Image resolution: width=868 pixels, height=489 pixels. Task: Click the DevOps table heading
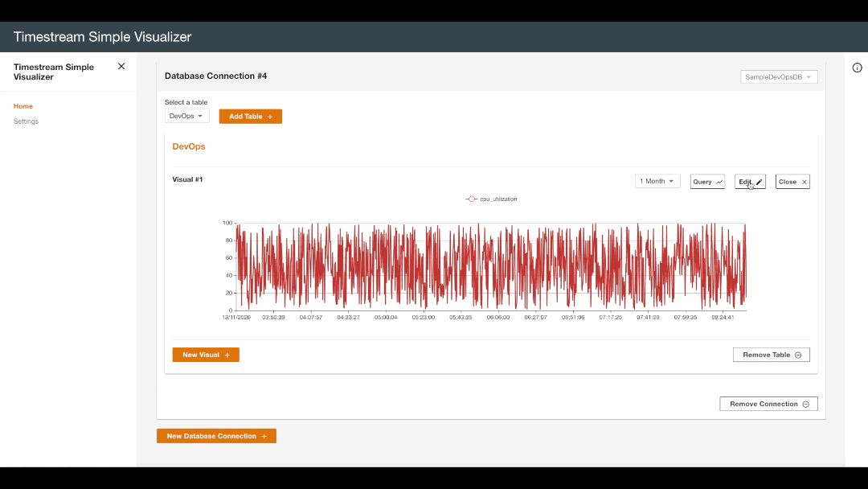pos(189,146)
